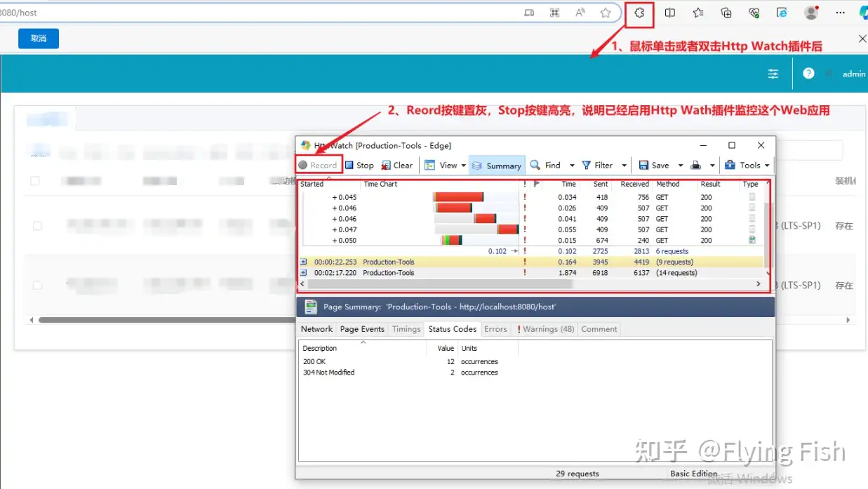Click the Read aloud icon in address bar
Viewport: 868px width, 489px height.
point(580,13)
